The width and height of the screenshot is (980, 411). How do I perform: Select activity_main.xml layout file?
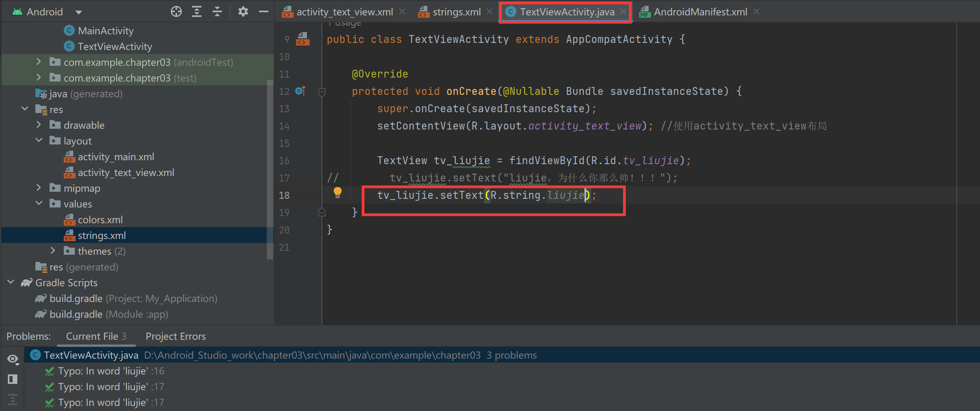click(116, 157)
